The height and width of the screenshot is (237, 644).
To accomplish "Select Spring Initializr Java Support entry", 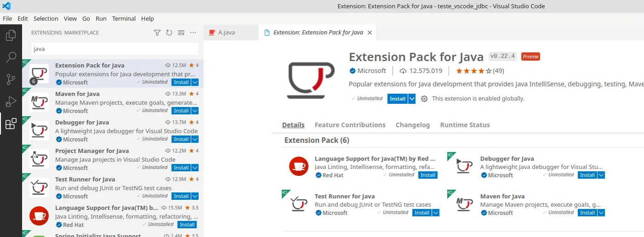I will pyautogui.click(x=113, y=234).
